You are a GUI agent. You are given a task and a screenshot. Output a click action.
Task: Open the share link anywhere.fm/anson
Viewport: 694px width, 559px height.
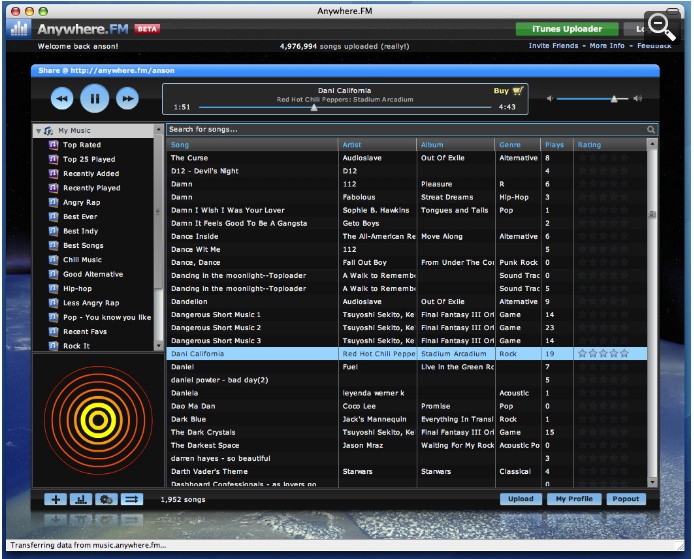click(x=122, y=70)
